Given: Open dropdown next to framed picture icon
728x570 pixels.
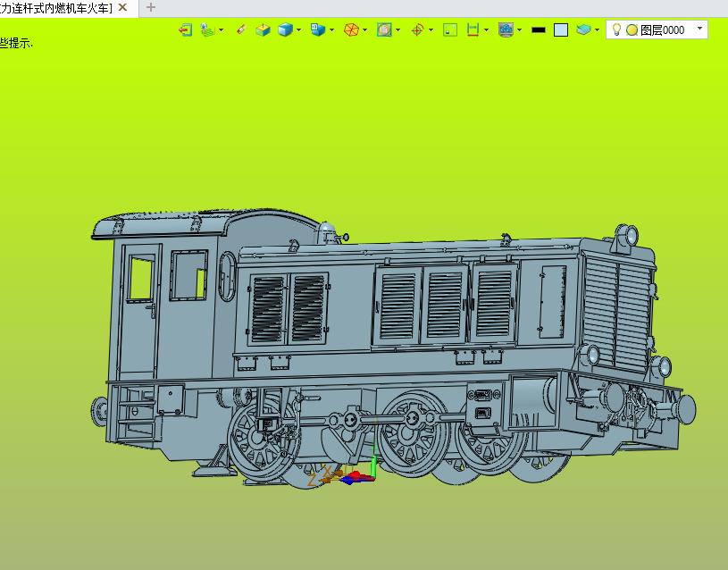Looking at the screenshot, I should click(x=397, y=30).
